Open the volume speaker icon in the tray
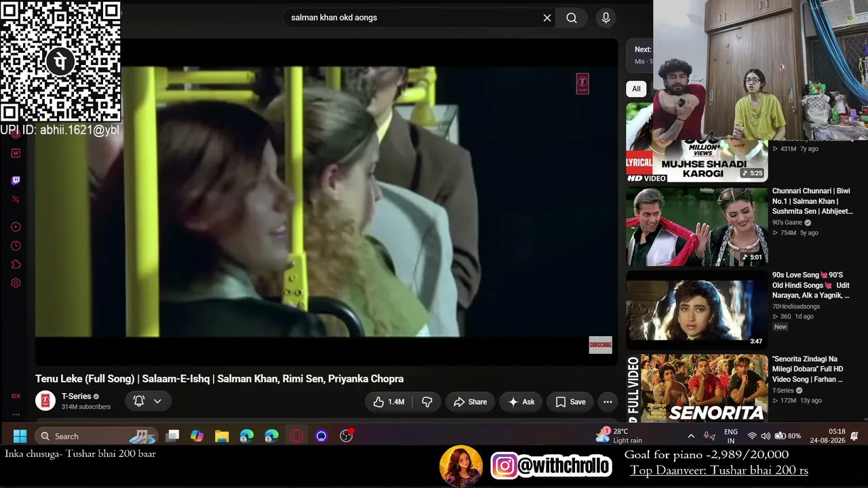This screenshot has width=868, height=488. click(766, 436)
